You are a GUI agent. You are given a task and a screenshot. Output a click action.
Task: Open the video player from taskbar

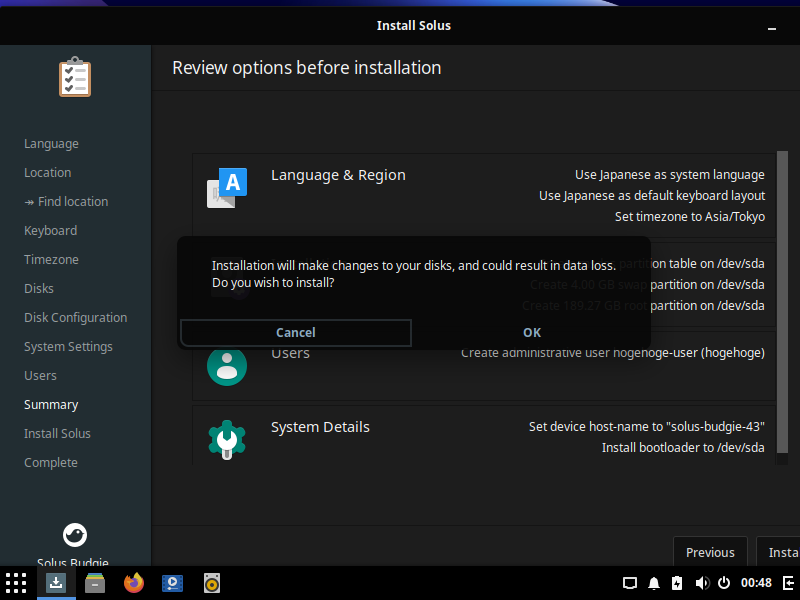172,583
